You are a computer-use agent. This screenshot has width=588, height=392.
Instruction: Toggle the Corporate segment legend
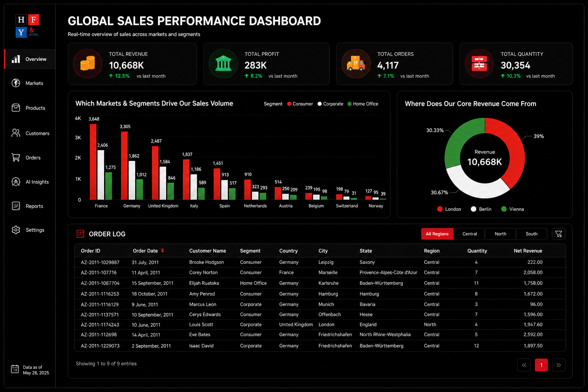330,104
